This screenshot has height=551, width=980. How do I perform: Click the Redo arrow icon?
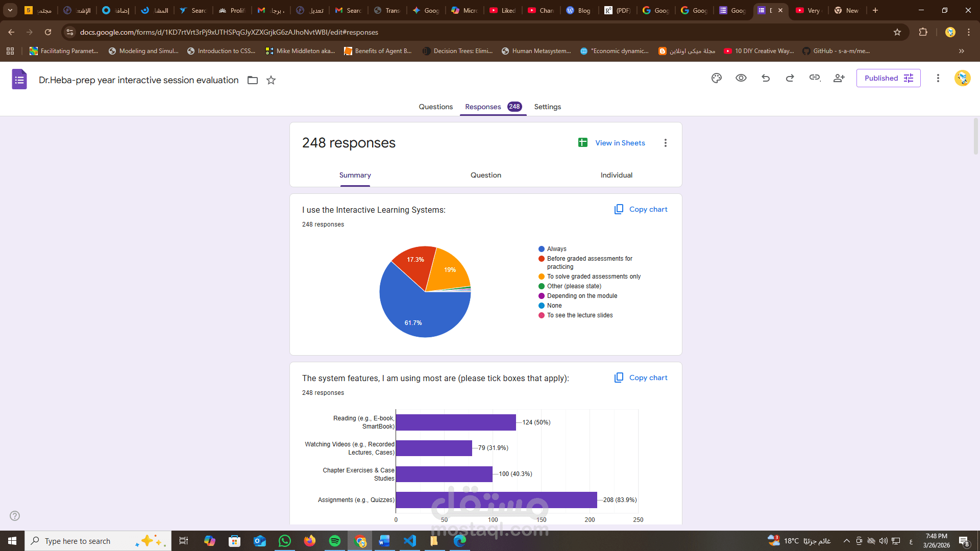coord(790,78)
